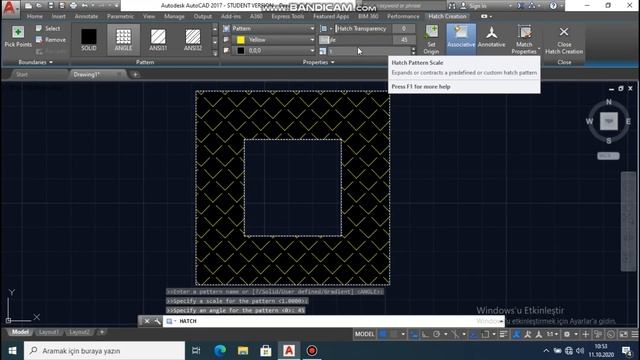Click the MODEL space status bar button
The image size is (640, 360).
point(364,334)
